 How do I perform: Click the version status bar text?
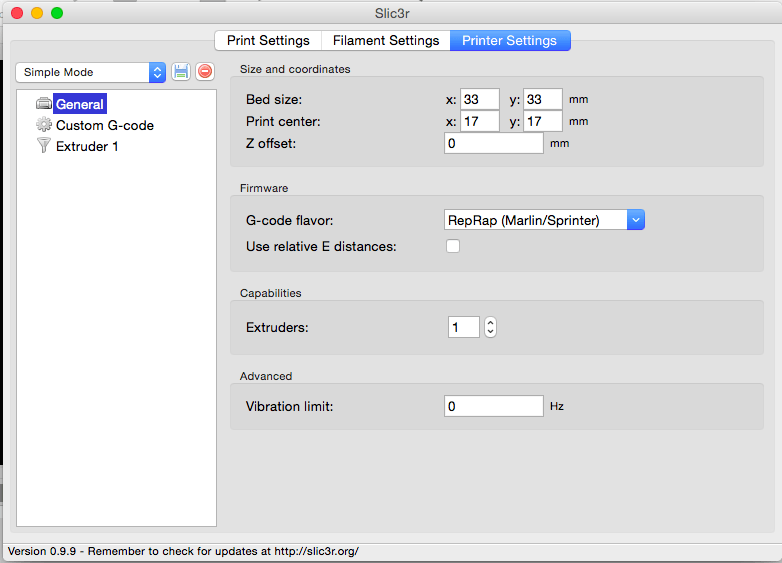[183, 551]
